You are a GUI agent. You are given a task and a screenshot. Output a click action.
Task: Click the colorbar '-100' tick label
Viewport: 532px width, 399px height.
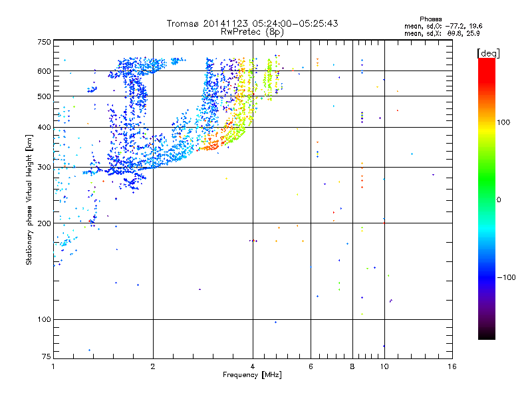point(506,277)
